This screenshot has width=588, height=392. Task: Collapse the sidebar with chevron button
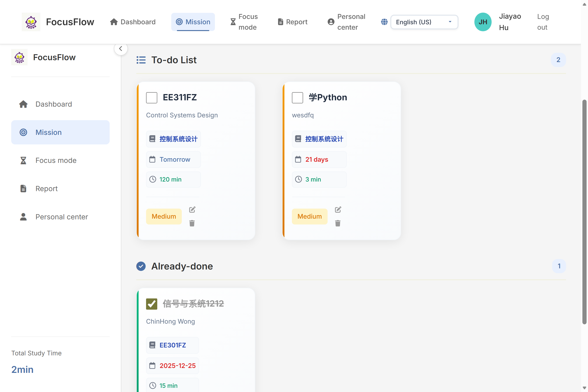pos(121,49)
